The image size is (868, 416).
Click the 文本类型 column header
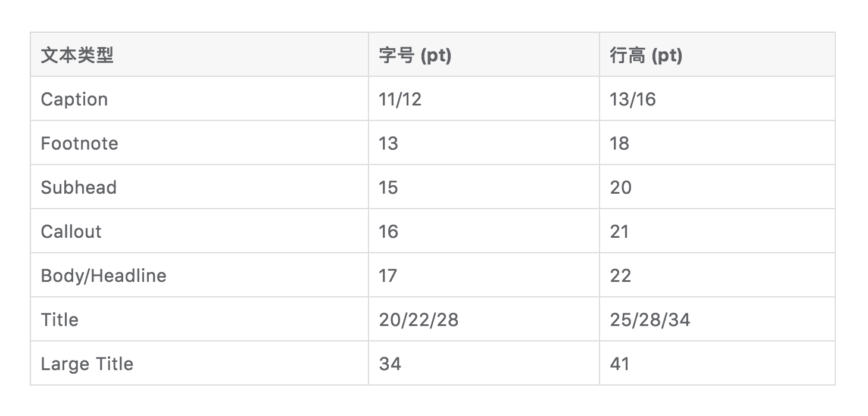click(77, 55)
